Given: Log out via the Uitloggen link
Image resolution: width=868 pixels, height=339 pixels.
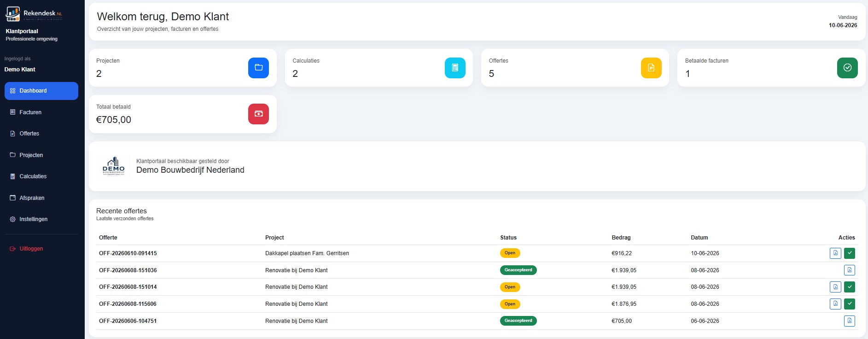Looking at the screenshot, I should (x=41, y=249).
